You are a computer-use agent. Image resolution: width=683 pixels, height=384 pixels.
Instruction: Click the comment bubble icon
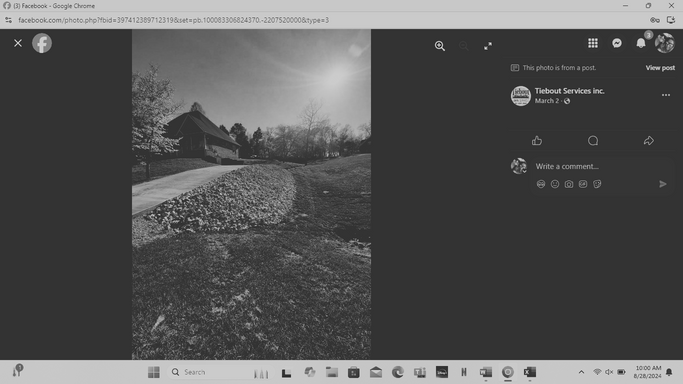[593, 141]
